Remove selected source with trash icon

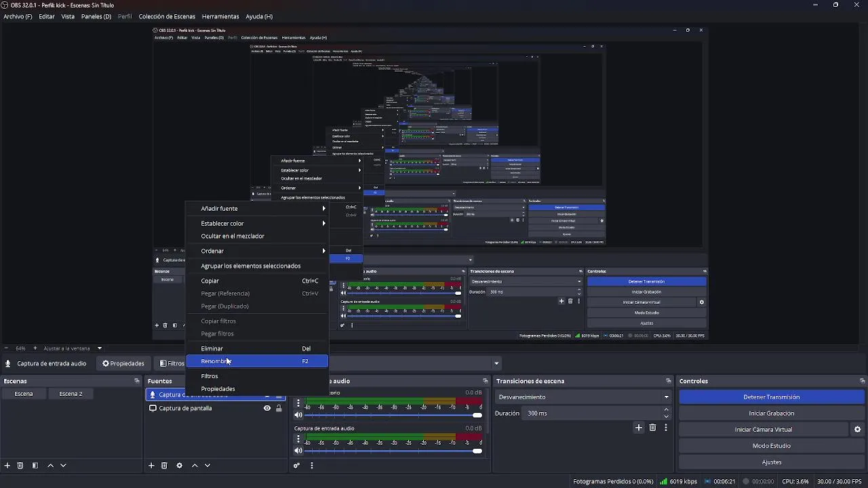point(164,466)
